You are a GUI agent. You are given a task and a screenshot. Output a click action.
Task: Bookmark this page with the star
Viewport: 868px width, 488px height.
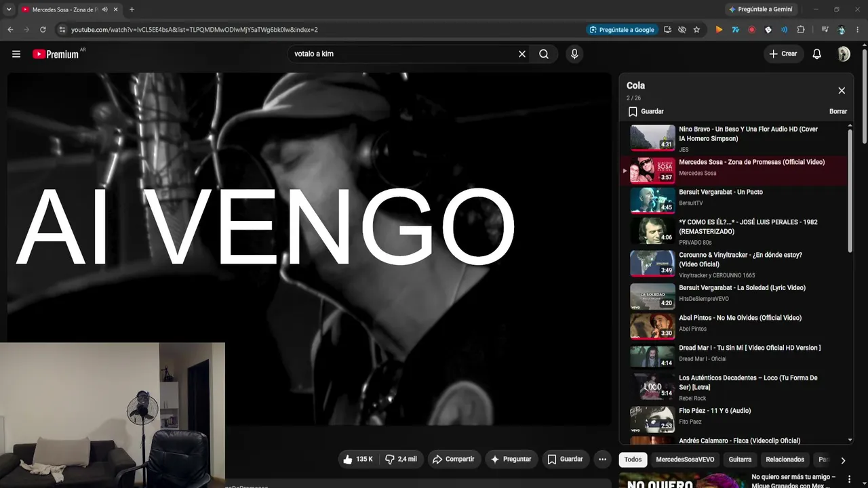(x=696, y=30)
